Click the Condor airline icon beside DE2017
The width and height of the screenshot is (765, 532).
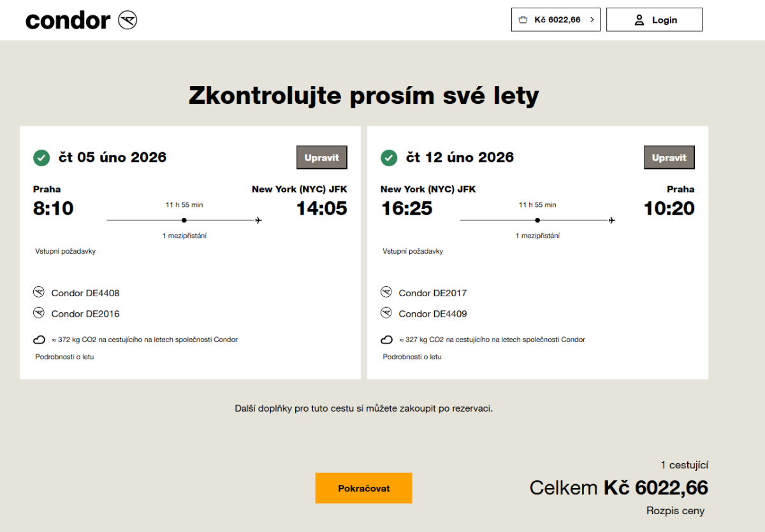click(386, 292)
